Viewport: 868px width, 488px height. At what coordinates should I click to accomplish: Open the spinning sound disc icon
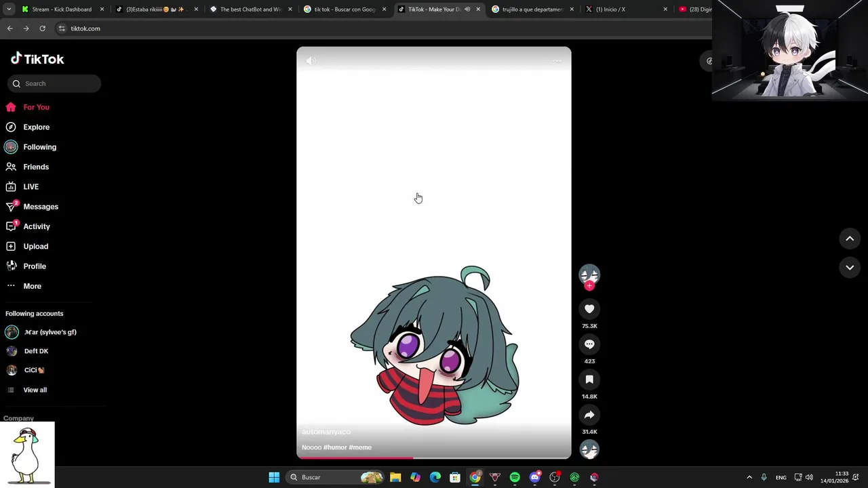[589, 449]
